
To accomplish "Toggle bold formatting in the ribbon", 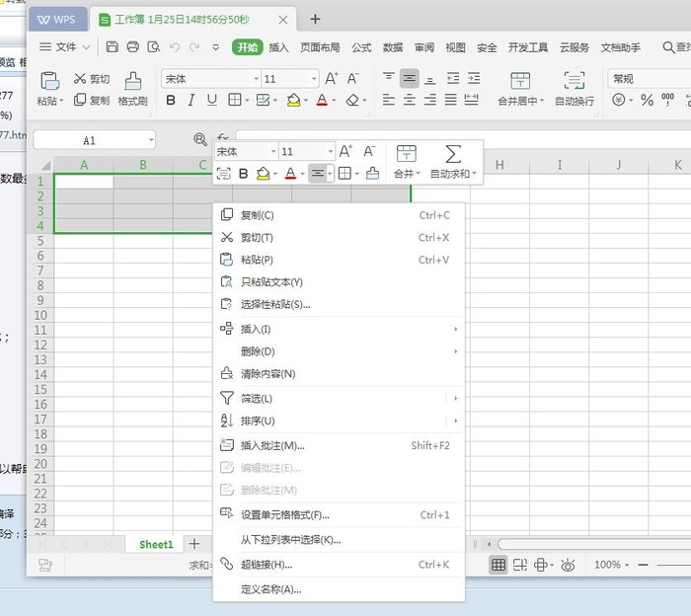I will coord(171,100).
